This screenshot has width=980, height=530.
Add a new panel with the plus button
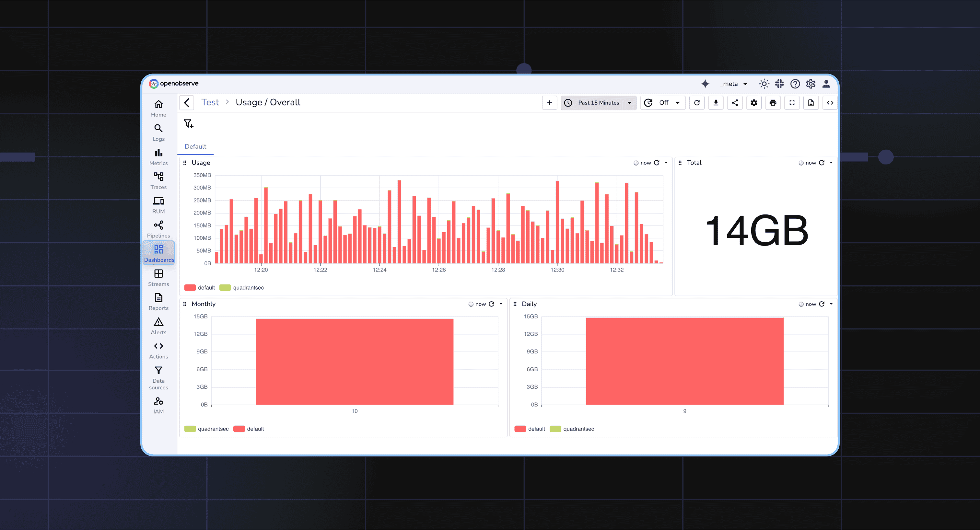(549, 103)
